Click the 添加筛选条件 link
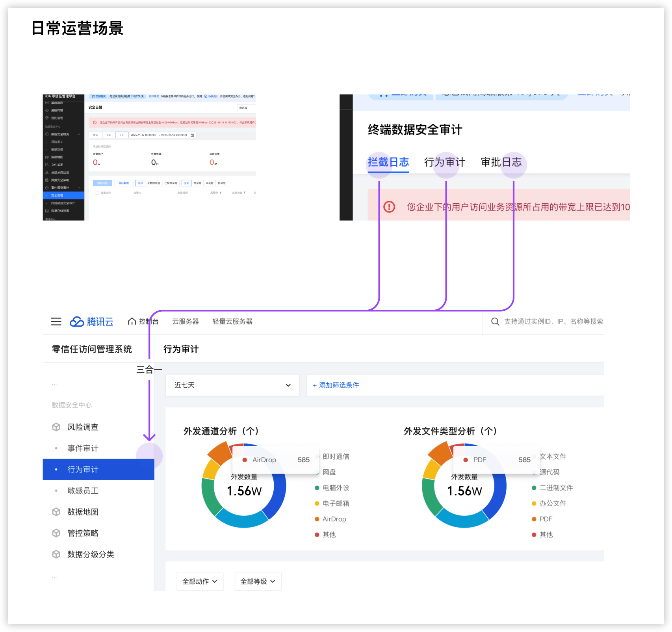 click(x=336, y=385)
